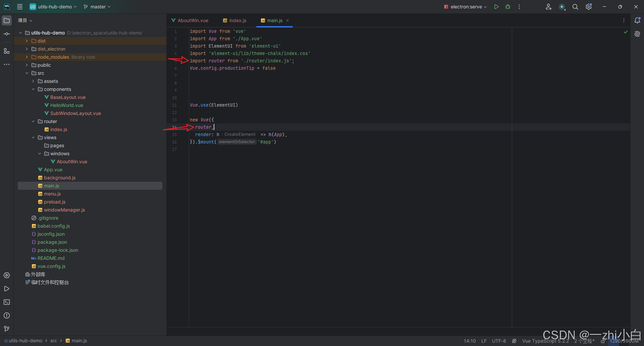
Task: Open the main hamburger menu
Action: click(20, 7)
